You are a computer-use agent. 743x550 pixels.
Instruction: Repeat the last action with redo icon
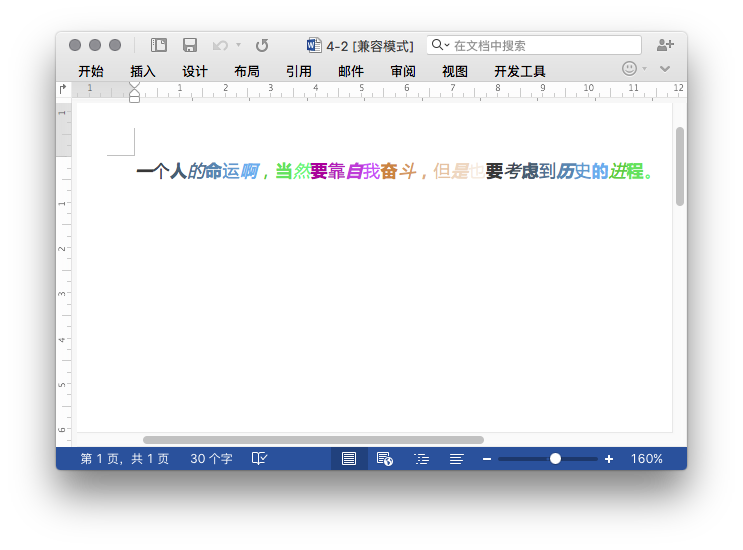tap(262, 45)
